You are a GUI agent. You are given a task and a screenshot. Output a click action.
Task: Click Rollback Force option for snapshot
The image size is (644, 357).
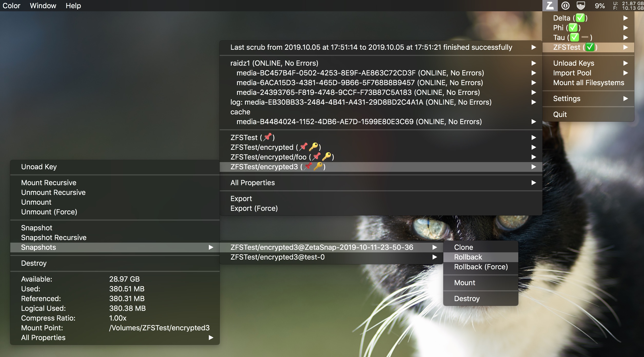(x=481, y=266)
